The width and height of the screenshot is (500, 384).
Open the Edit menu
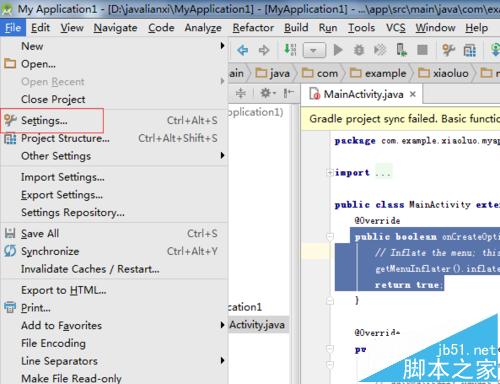click(40, 28)
